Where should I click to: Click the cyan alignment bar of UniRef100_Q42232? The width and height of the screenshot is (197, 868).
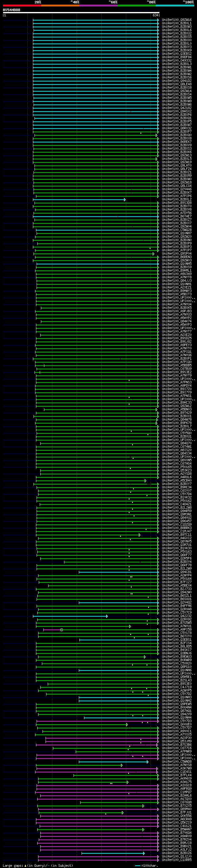coord(70,616)
